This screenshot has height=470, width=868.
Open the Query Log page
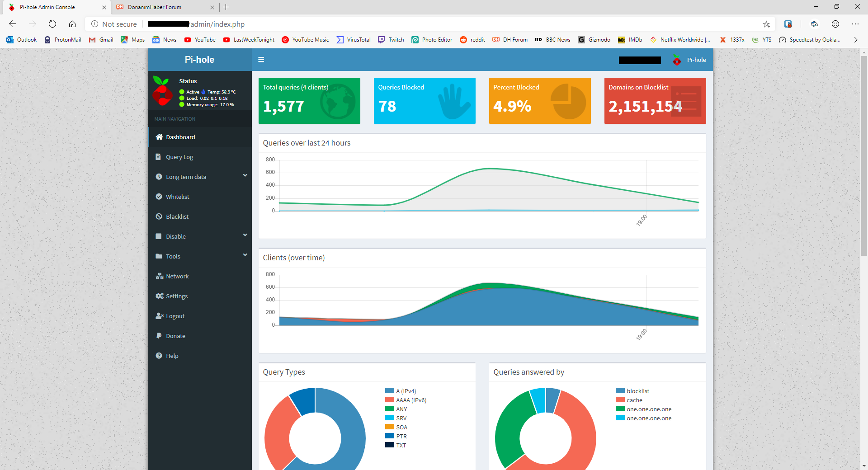coord(200,157)
